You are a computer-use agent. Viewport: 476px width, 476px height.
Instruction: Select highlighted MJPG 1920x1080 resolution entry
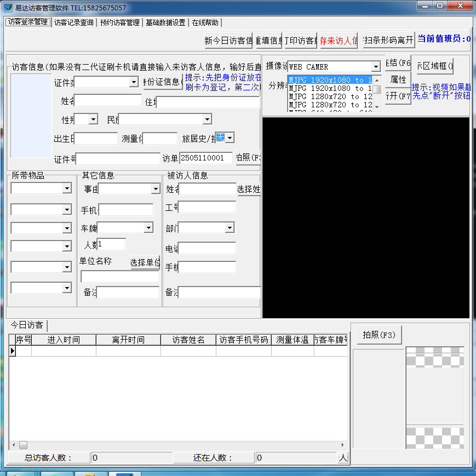coord(330,80)
